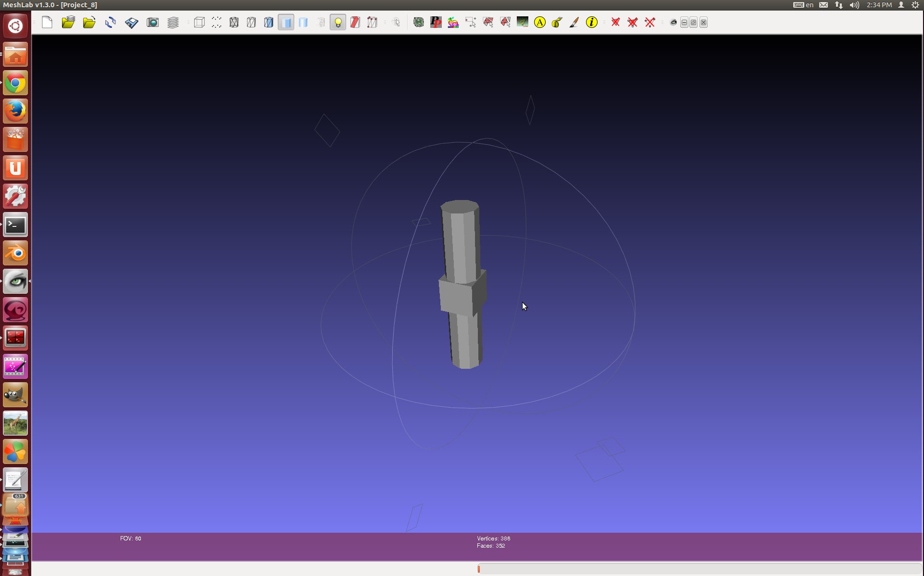The image size is (924, 576).
Task: Click the gray cylinder mesh model
Action: 462,284
